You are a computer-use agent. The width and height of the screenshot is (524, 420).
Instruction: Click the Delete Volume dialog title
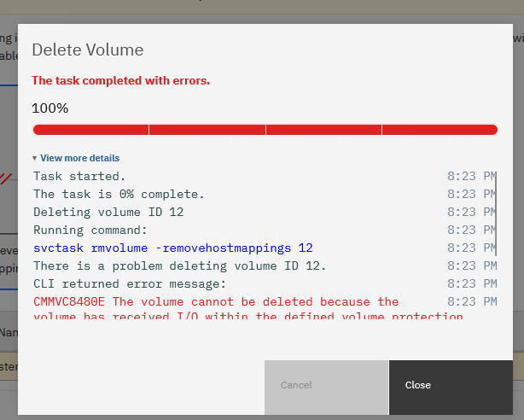click(x=87, y=50)
